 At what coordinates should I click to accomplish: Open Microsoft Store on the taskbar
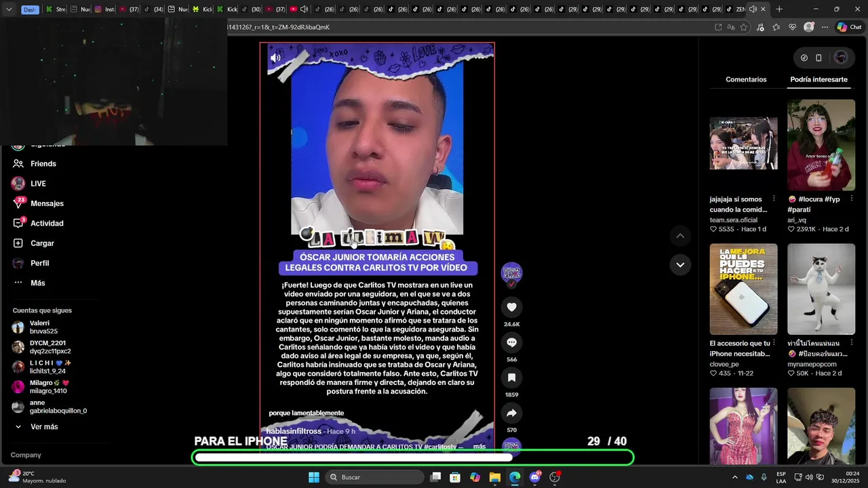pos(455,477)
